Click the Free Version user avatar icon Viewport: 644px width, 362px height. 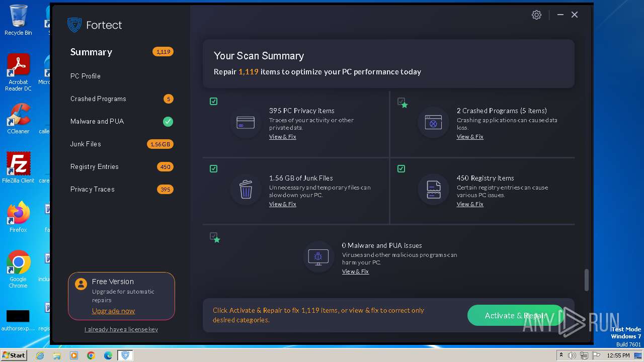(x=80, y=284)
